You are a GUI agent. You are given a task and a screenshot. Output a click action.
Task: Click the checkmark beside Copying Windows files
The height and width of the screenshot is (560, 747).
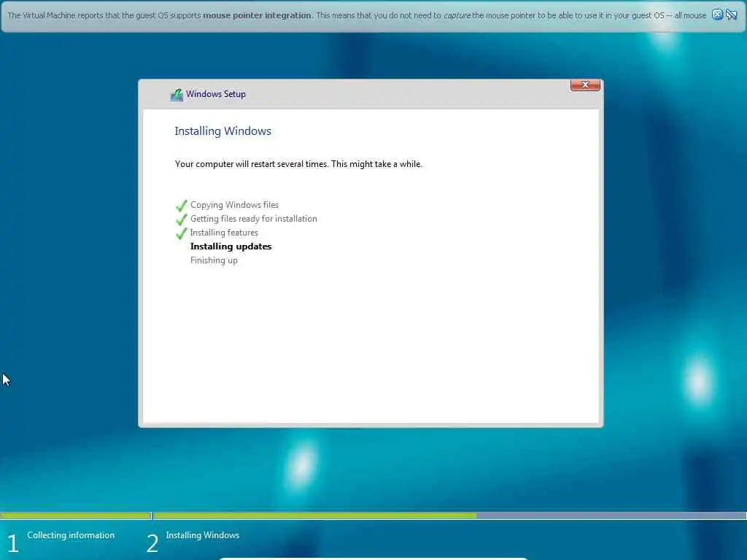182,206
